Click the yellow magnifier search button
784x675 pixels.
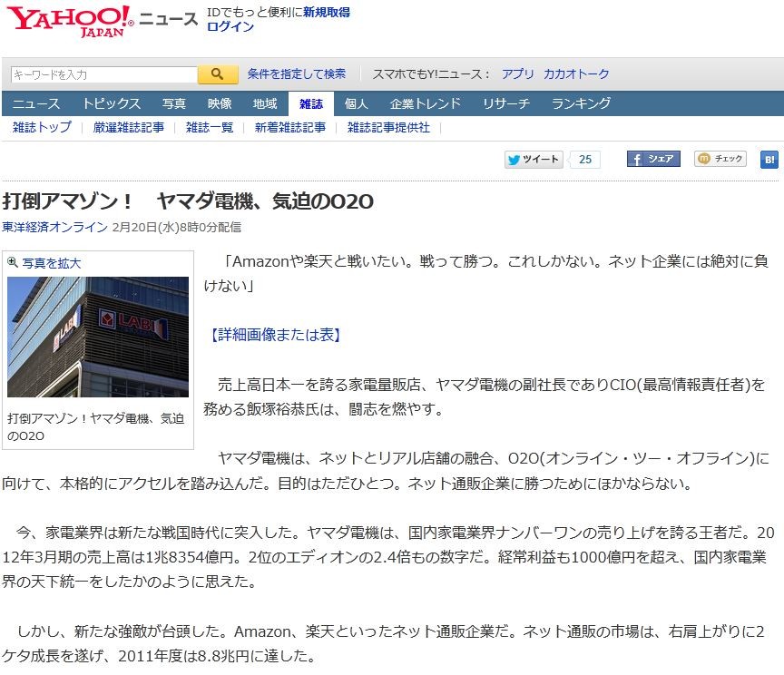coord(218,74)
